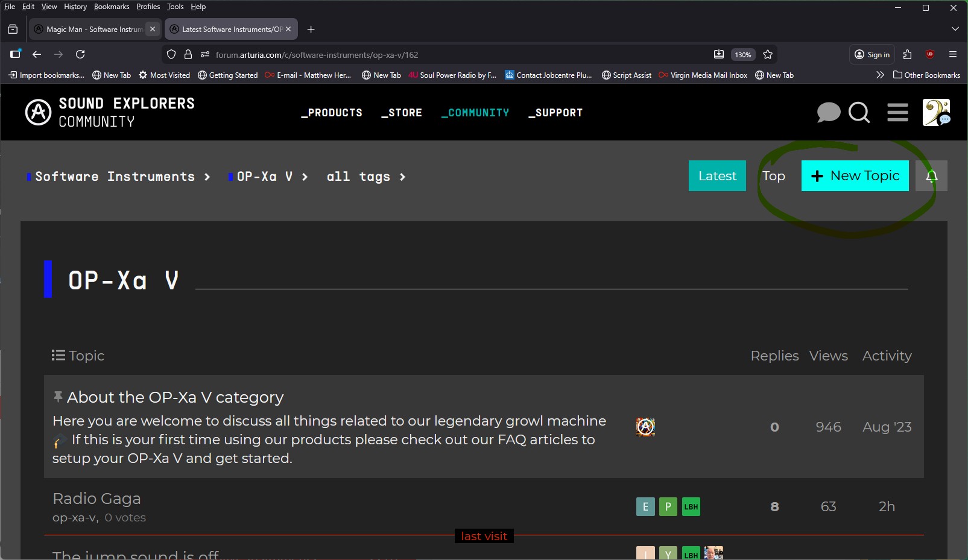Click the Arturia logo icon

[38, 113]
